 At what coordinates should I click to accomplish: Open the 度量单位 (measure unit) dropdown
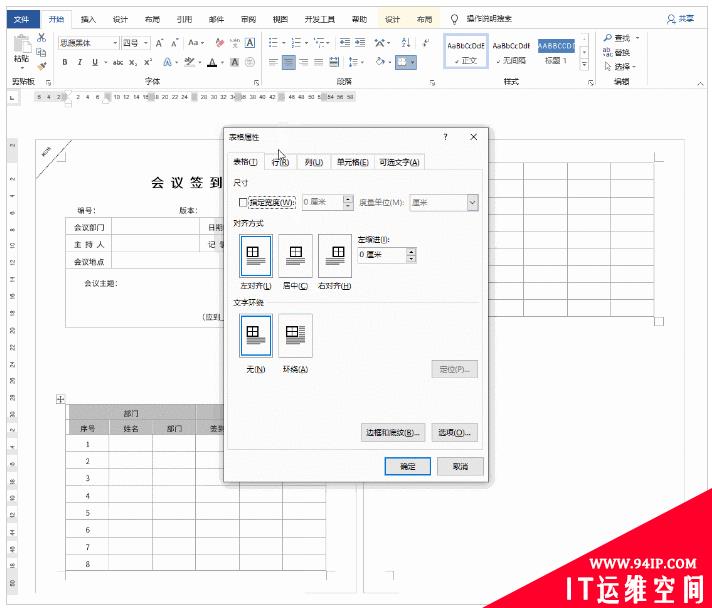(472, 202)
